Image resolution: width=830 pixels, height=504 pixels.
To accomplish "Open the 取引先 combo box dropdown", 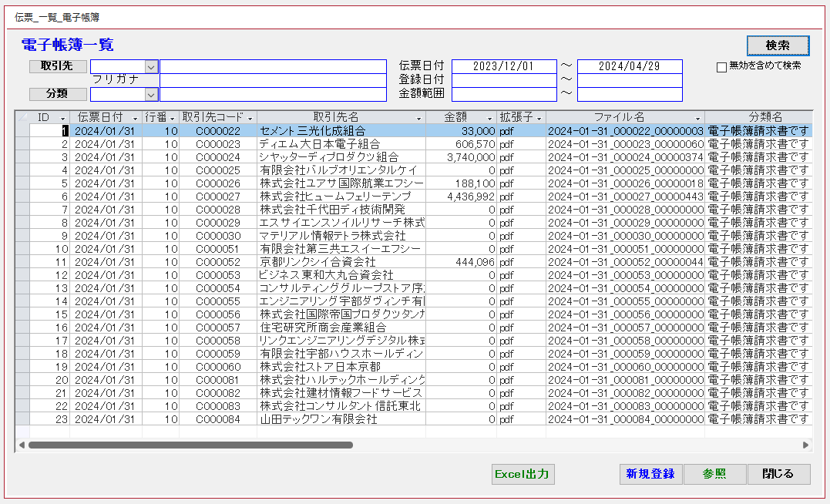I will 151,67.
